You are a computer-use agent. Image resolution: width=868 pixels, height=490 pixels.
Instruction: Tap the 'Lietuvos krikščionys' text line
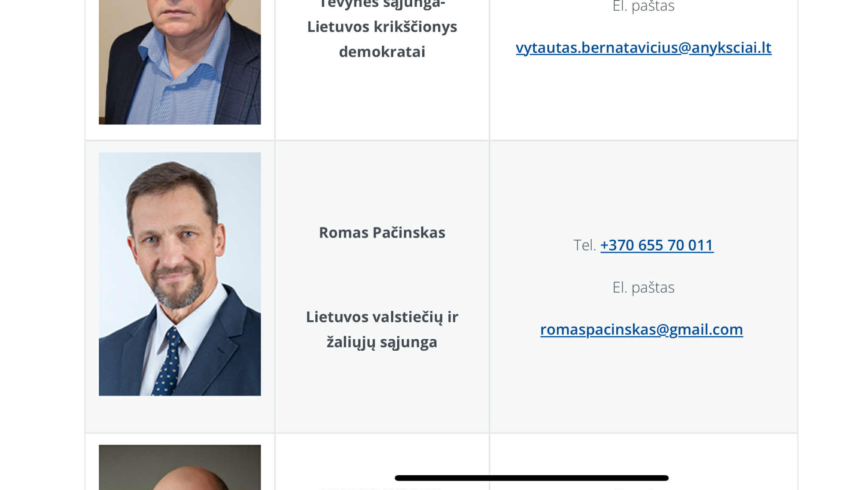click(382, 27)
